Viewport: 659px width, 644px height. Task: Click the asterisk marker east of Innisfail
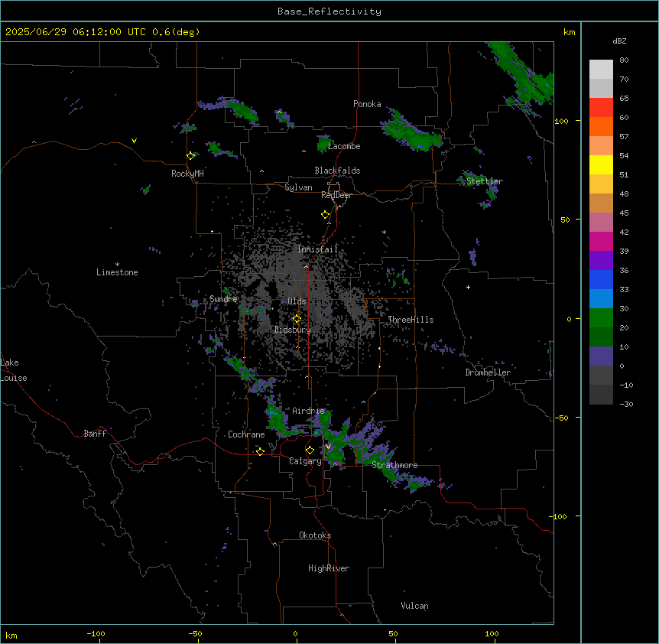click(x=384, y=232)
